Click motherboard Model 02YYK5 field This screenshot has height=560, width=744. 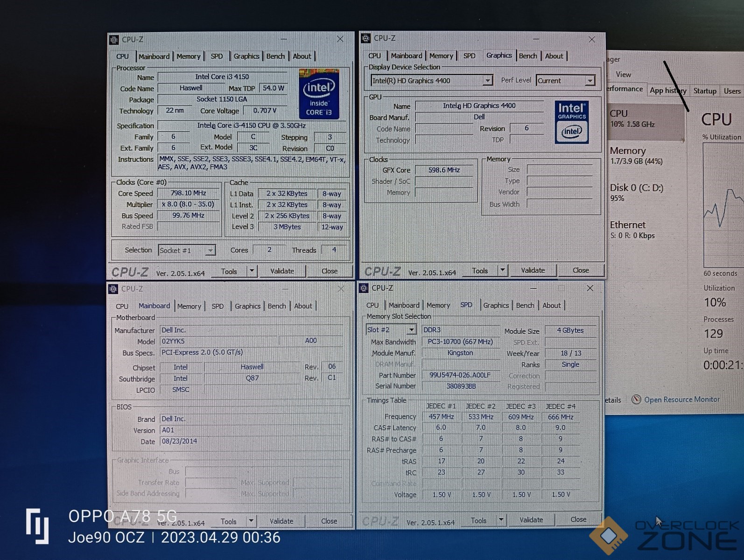click(x=218, y=341)
